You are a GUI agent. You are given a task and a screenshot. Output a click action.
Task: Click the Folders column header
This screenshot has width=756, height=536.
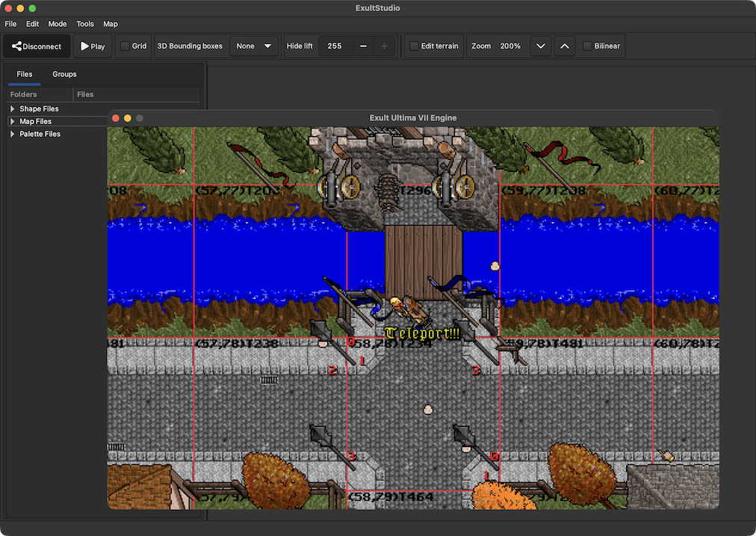(40, 94)
